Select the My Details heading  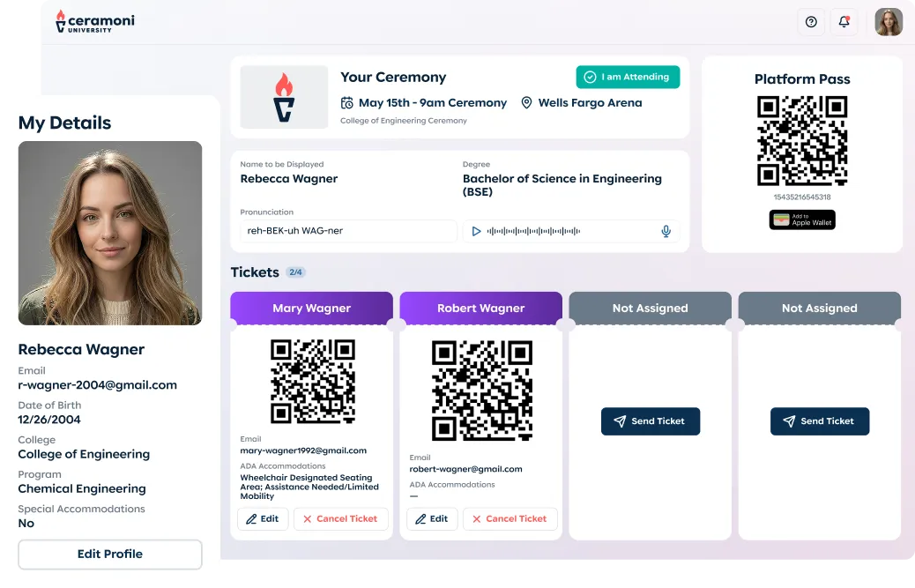click(x=64, y=123)
